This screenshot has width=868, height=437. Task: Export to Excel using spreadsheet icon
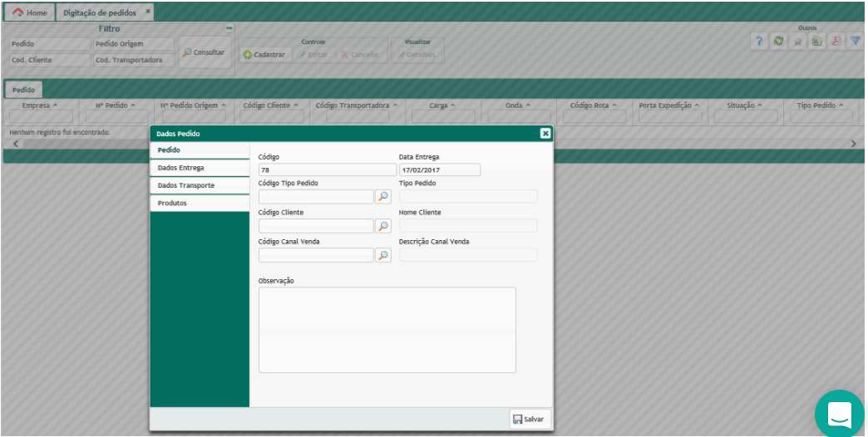point(816,42)
